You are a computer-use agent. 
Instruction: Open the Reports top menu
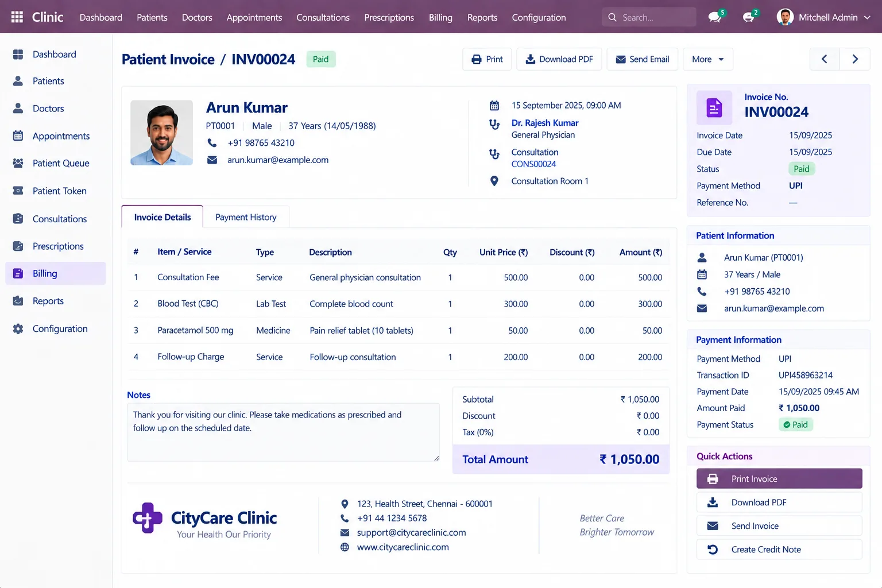(482, 17)
